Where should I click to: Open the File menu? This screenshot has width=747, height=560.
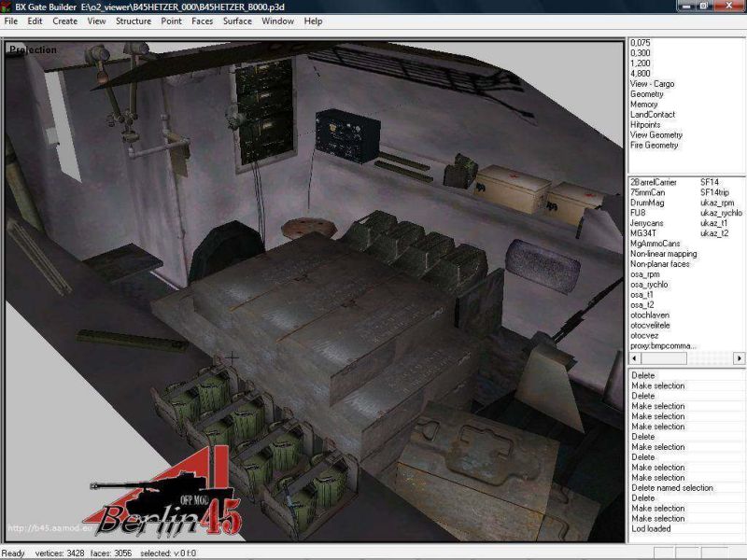point(11,21)
